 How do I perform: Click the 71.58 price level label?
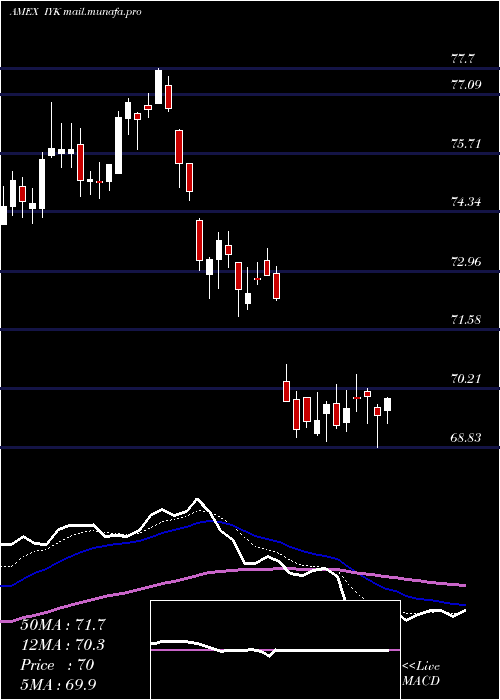coord(467,320)
